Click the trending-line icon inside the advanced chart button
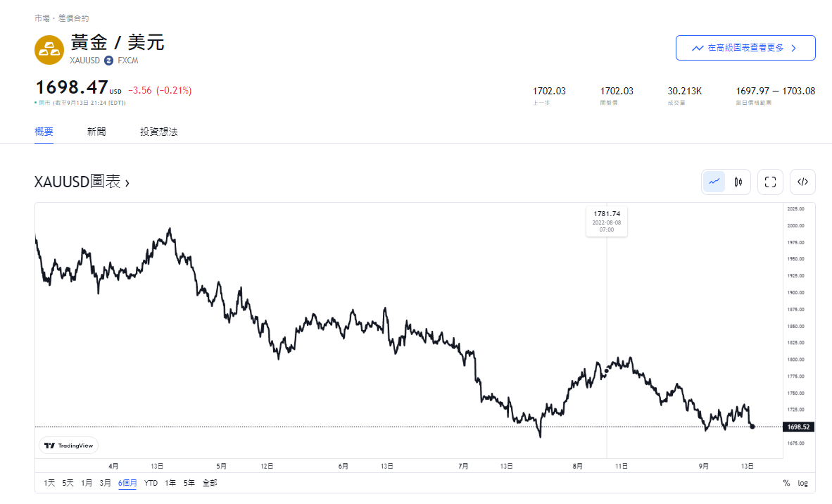Image resolution: width=832 pixels, height=504 pixels. click(x=698, y=48)
